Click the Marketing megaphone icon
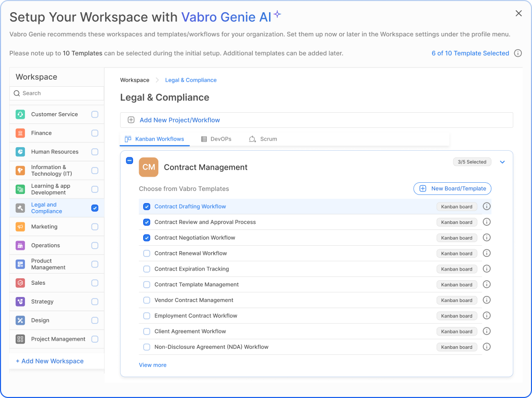Screen dimensions: 532x398 click(x=20, y=227)
